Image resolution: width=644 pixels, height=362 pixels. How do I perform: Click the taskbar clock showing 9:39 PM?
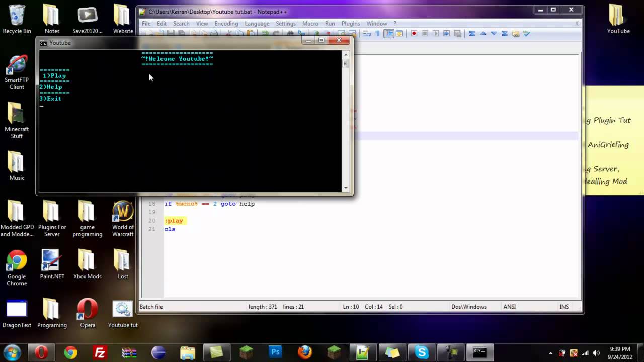[x=620, y=352]
